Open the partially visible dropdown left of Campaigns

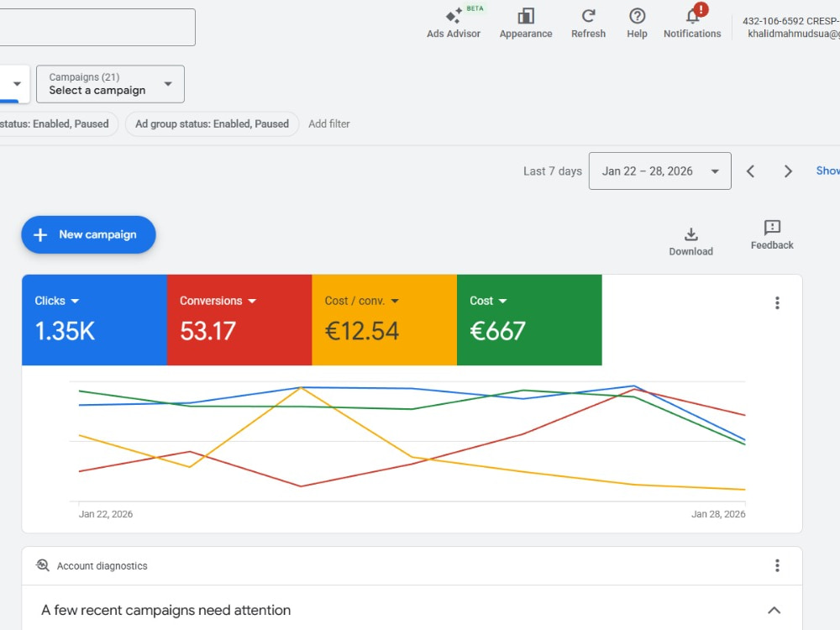click(x=14, y=84)
